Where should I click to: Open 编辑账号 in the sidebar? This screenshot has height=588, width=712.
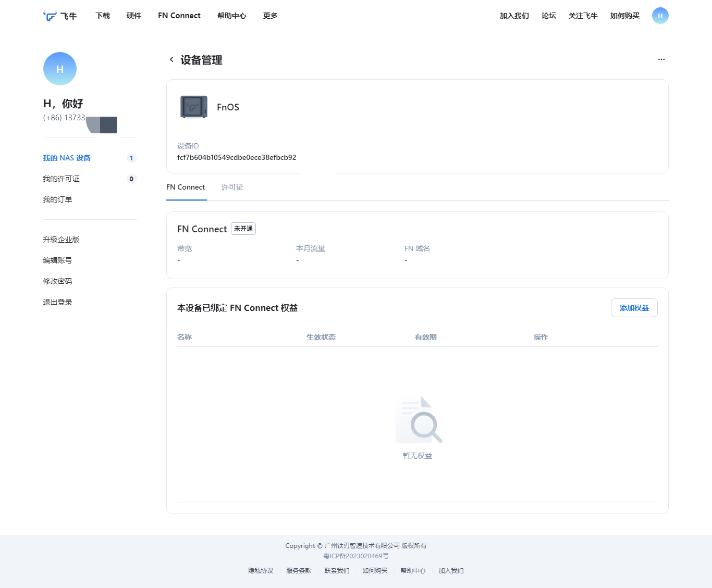[57, 260]
